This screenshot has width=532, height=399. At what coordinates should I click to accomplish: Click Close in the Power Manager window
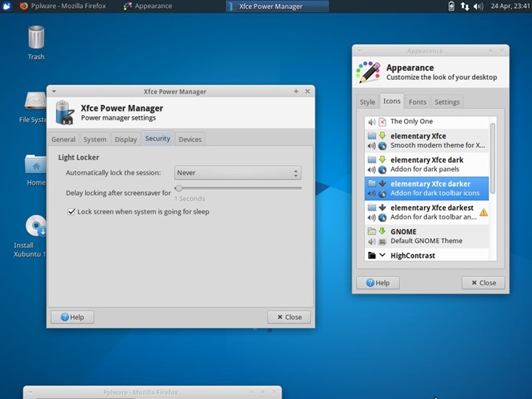click(289, 317)
